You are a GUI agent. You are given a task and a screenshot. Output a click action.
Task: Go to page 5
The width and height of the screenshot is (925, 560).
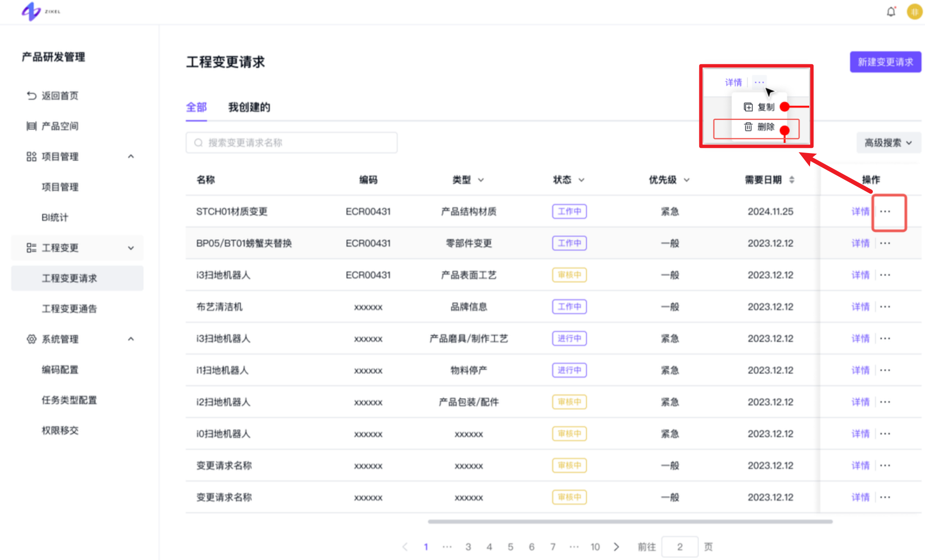click(x=510, y=547)
